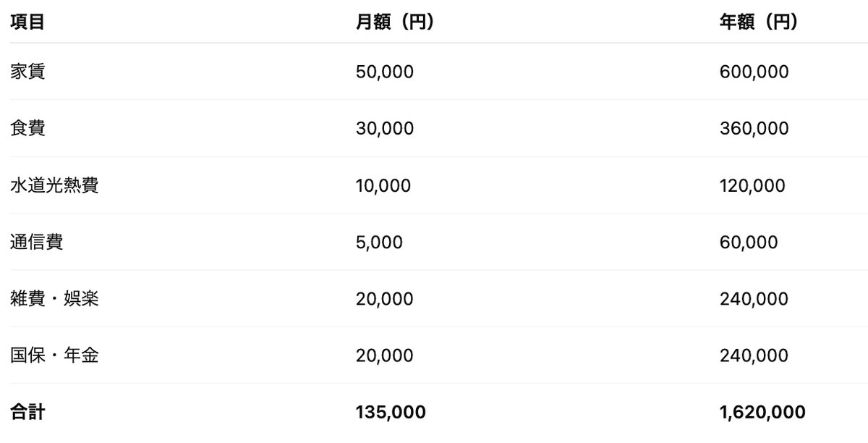
Task: Select the 国保・年金 row label
Action: pos(54,355)
